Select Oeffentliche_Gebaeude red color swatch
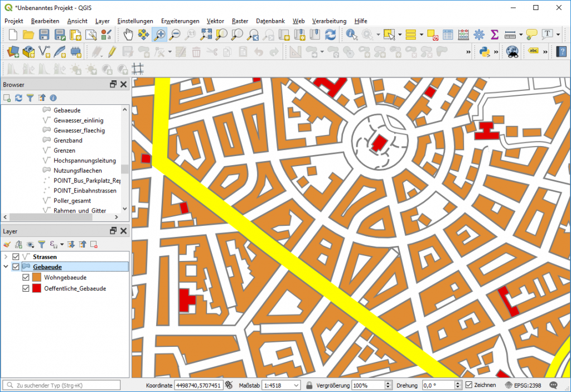 (37, 288)
